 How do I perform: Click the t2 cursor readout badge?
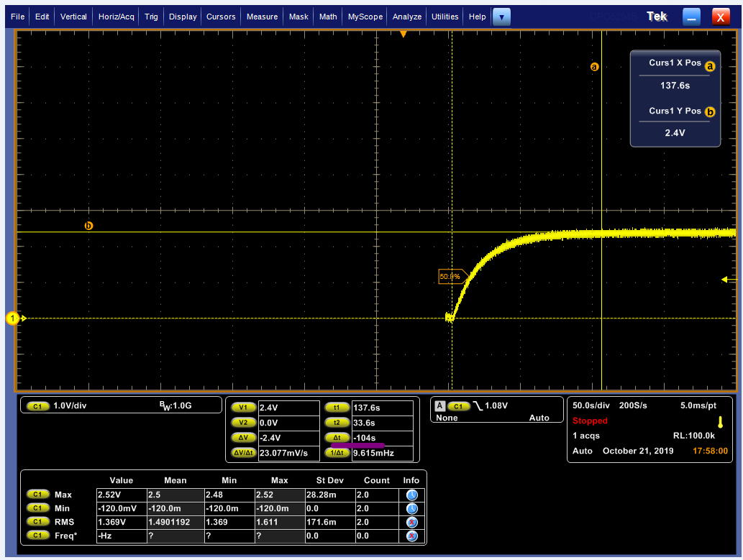pyautogui.click(x=337, y=423)
